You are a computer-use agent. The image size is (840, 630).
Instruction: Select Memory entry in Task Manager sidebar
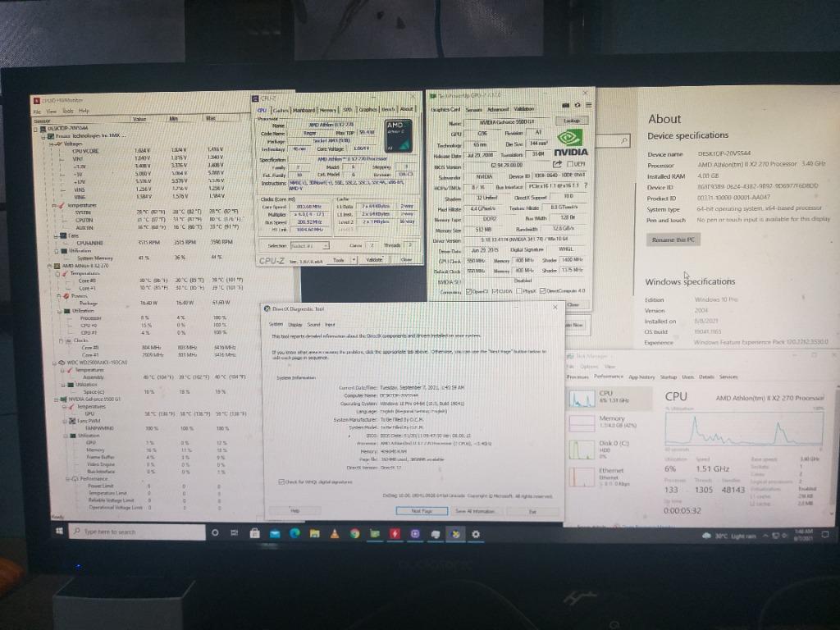tap(610, 422)
